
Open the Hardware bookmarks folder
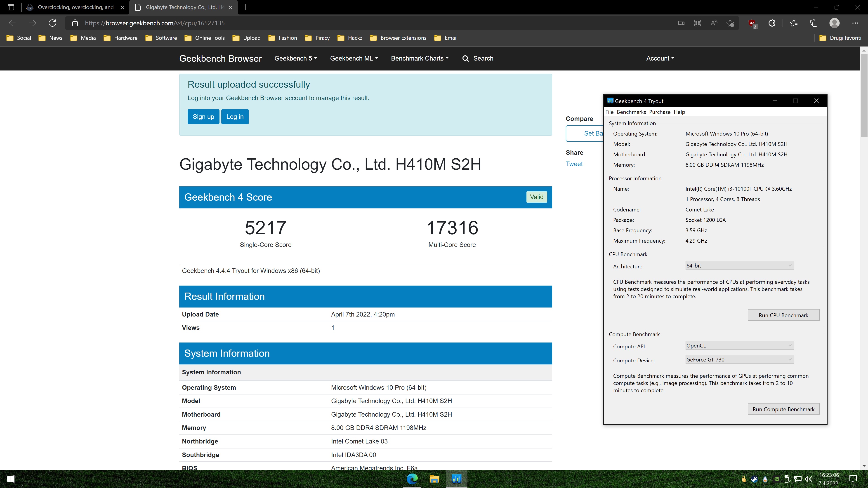click(121, 38)
